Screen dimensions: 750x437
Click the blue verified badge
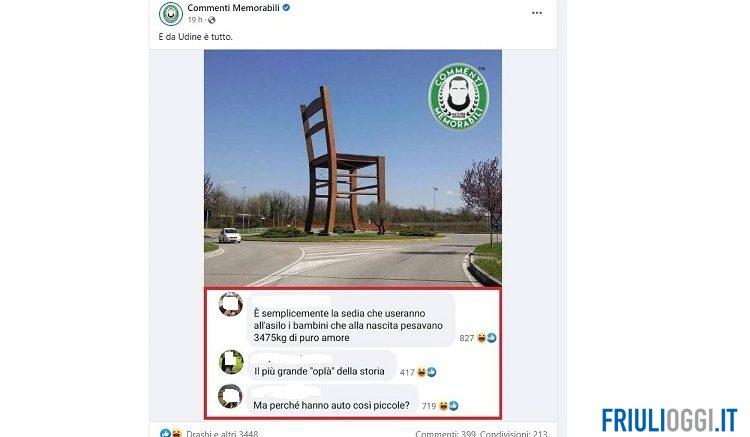[x=287, y=8]
